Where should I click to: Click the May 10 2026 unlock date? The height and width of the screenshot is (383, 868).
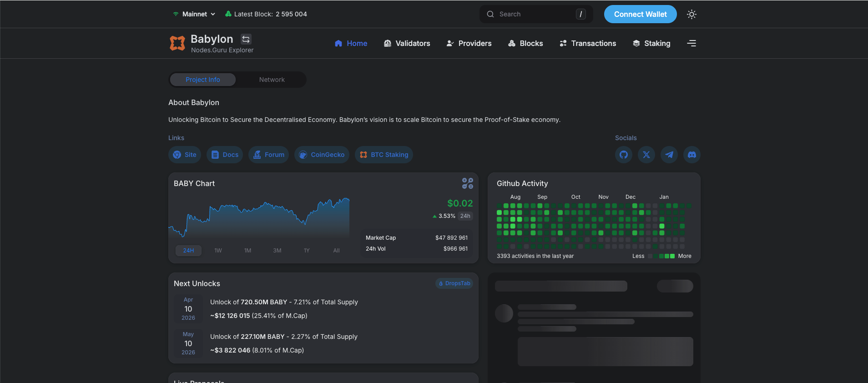[x=188, y=343]
